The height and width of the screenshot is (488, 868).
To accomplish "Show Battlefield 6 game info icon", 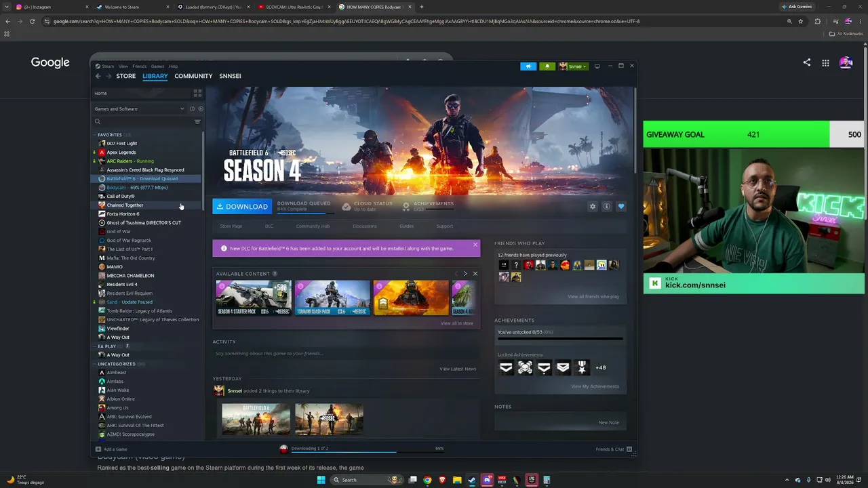I will (x=607, y=207).
